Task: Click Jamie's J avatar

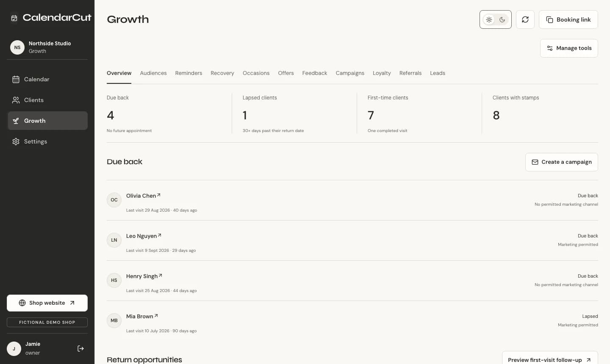Action: pyautogui.click(x=14, y=349)
